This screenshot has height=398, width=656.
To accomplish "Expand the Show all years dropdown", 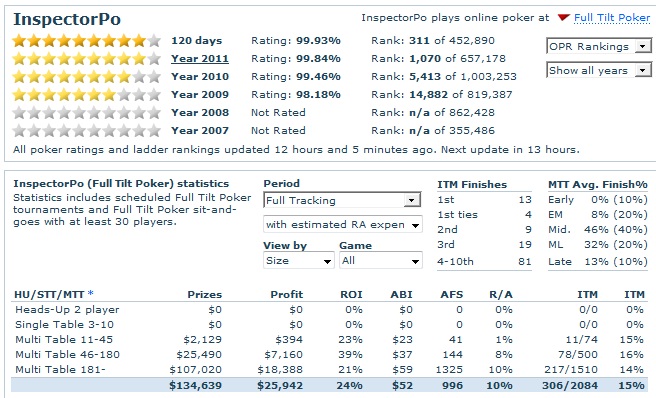I will coord(599,70).
